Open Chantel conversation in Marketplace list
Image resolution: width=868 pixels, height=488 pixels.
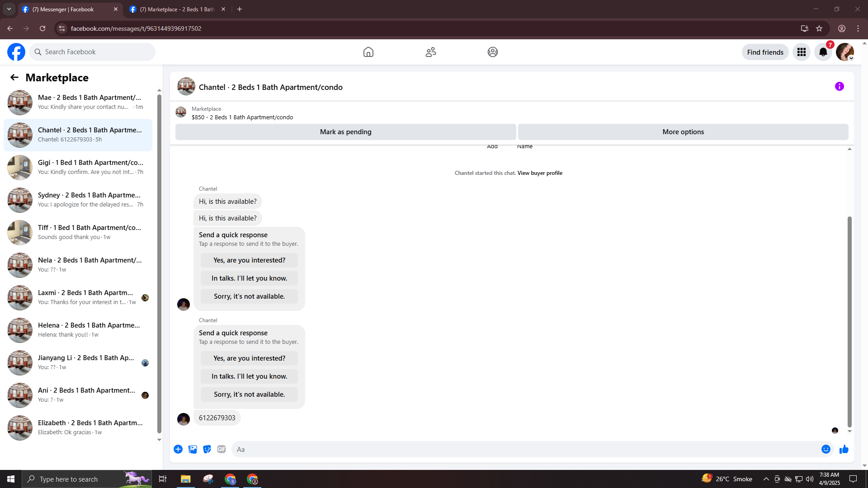[78, 135]
